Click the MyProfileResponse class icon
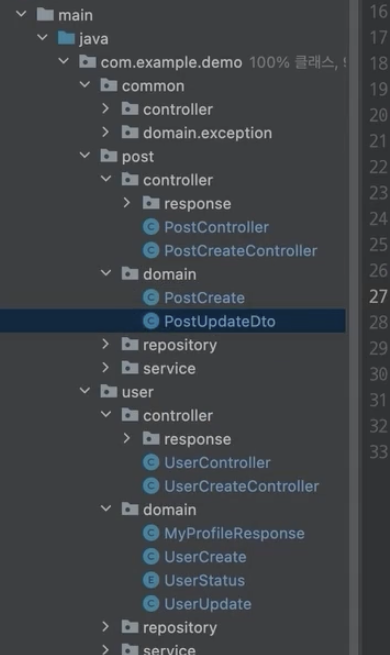This screenshot has height=655, width=390. click(151, 533)
